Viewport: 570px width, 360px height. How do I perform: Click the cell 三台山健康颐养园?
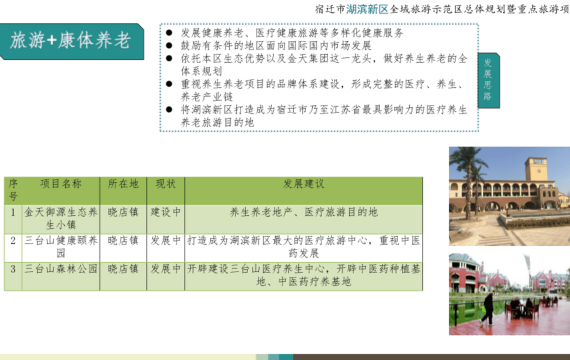pyautogui.click(x=61, y=248)
